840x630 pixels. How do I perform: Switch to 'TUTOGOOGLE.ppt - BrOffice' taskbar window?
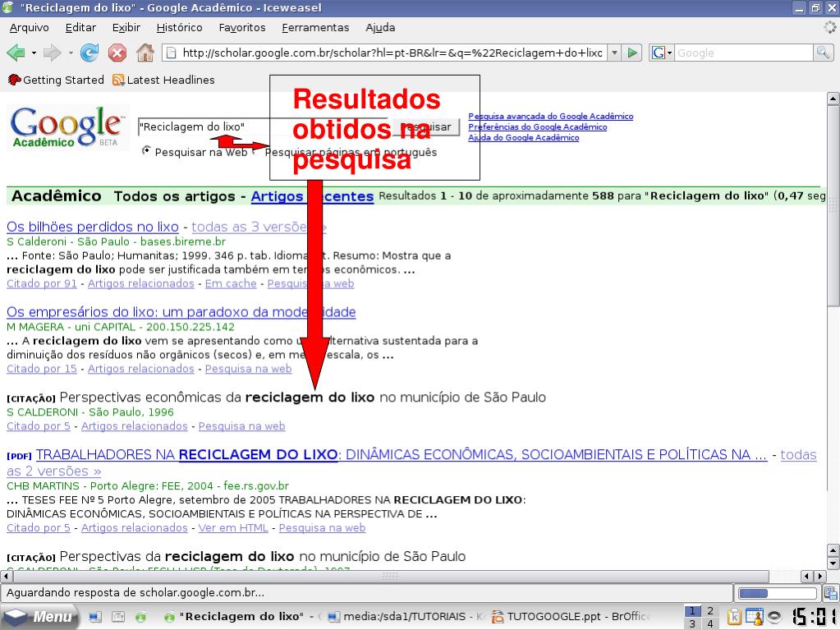(x=571, y=617)
